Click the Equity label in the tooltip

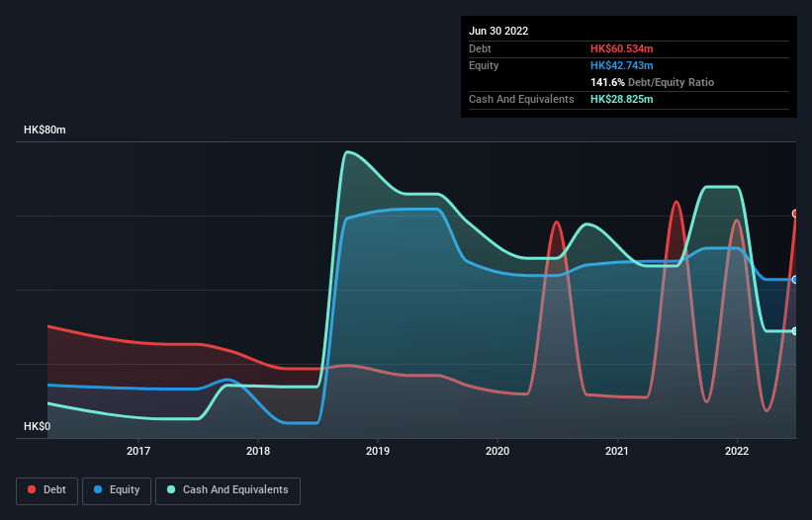coord(484,65)
